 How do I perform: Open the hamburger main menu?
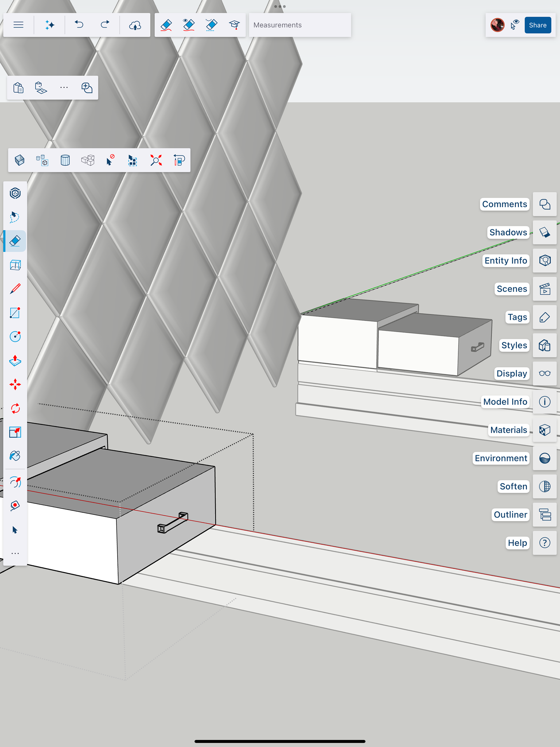(x=18, y=25)
